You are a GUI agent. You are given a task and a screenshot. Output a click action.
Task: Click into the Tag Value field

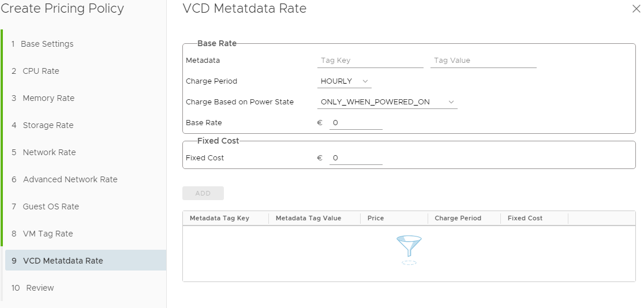click(x=483, y=61)
